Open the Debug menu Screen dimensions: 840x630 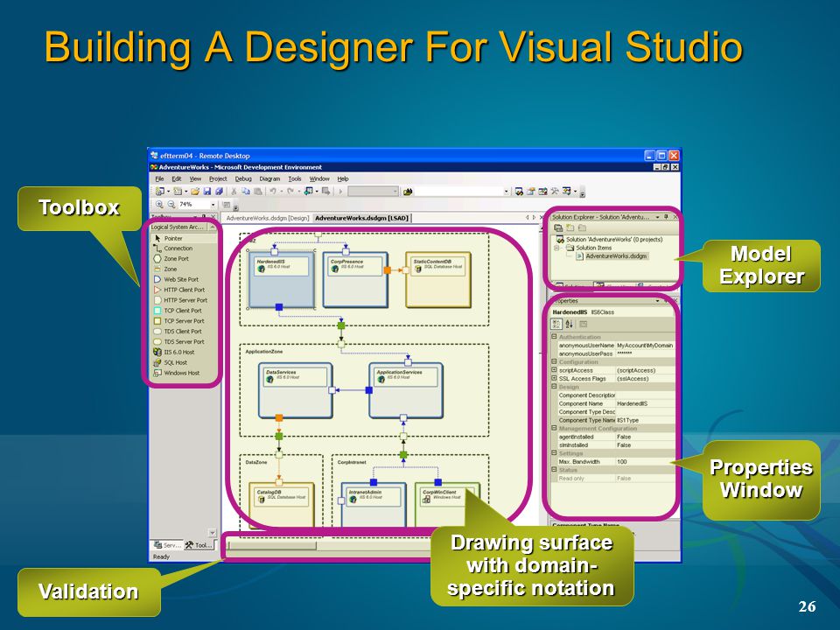243,178
